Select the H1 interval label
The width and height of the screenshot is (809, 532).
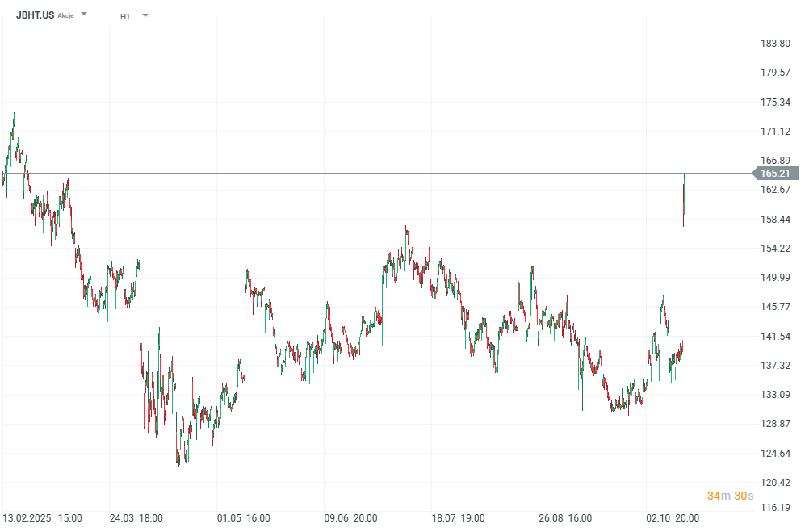click(x=125, y=15)
